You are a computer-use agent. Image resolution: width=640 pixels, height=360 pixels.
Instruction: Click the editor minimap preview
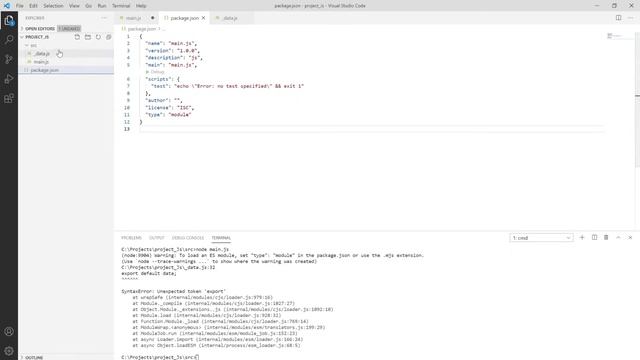[615, 36]
